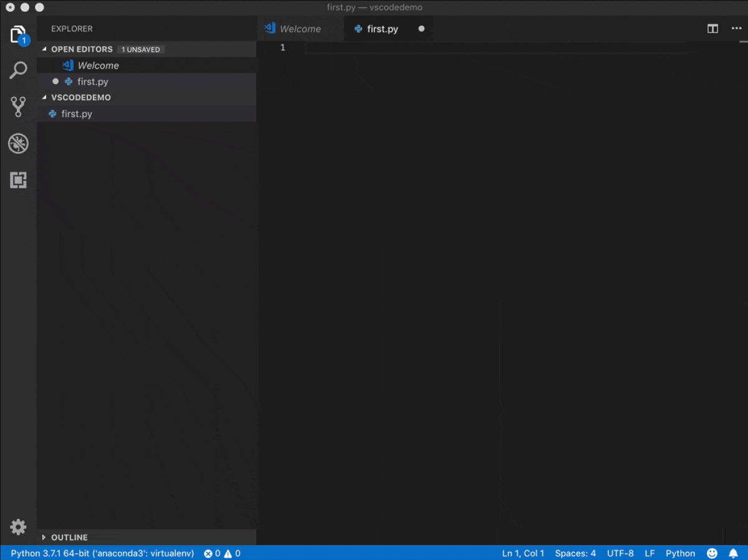Open the Debug view in activity bar
Viewport: 748px width, 560px height.
click(x=18, y=143)
